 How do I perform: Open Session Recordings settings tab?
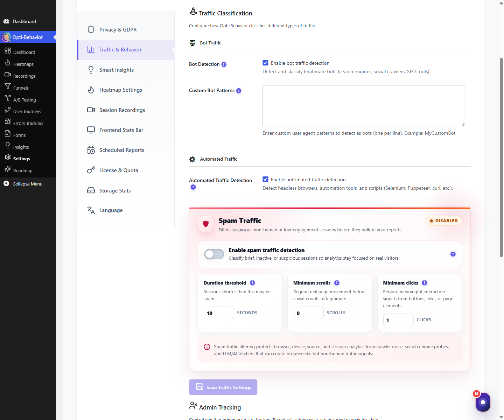pos(126,110)
